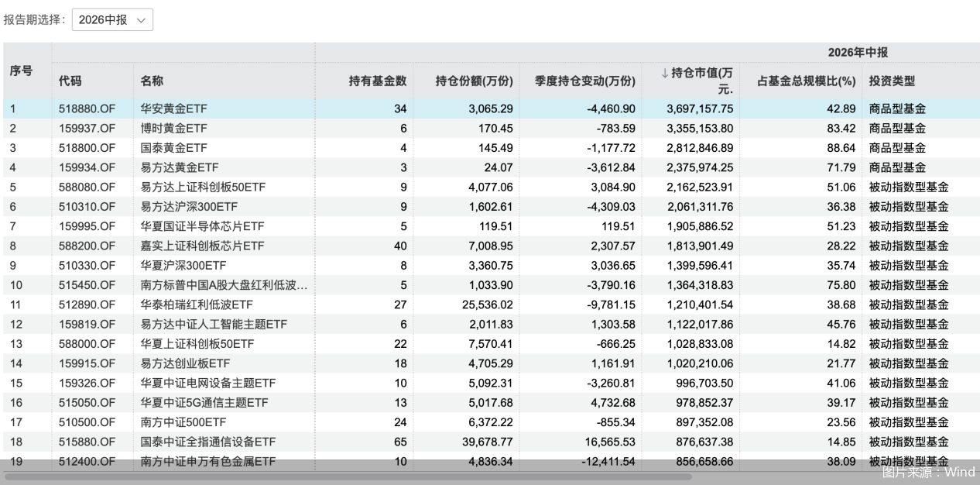980x485 pixels.
Task: Click truncated 南方标普中国A股大盘红利低波 name
Action: pyautogui.click(x=224, y=285)
